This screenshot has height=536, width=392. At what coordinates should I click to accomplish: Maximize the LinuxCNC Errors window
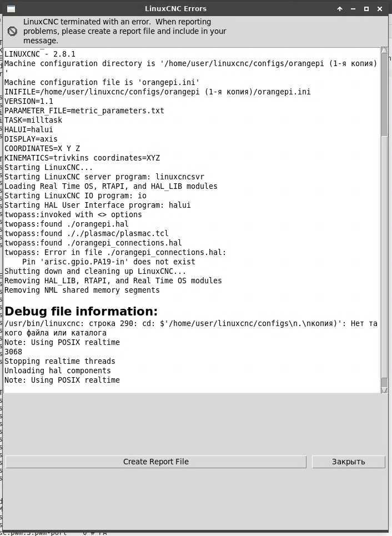[x=366, y=9]
